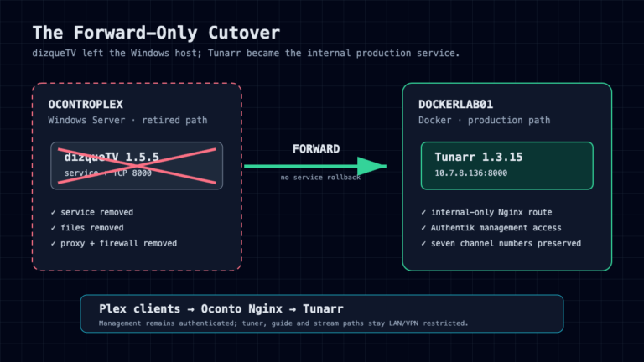Click checkmark beside 'proxy + firewall removed'
This screenshot has height=362, width=644.
click(x=54, y=243)
